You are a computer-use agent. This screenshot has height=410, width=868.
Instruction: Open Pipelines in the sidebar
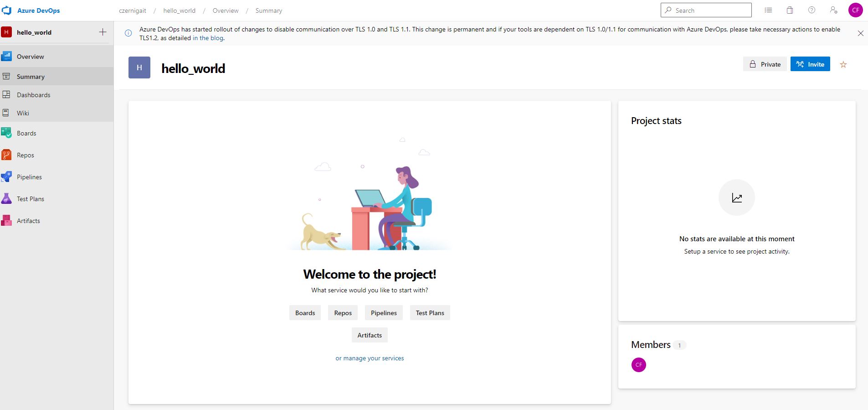[x=56, y=177]
